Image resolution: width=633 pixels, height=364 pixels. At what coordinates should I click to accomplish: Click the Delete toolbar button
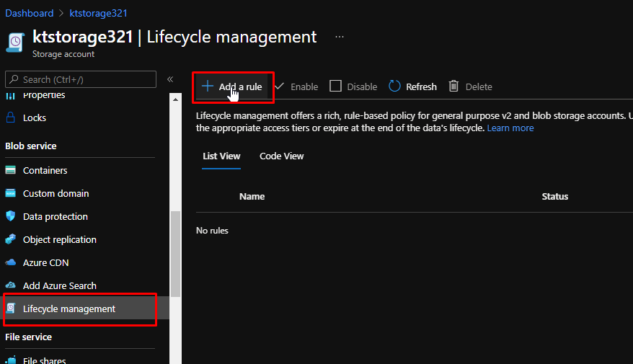470,86
